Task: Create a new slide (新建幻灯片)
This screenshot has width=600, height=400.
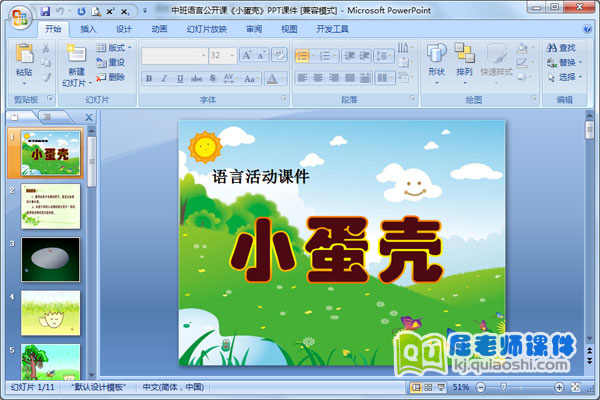Action: click(77, 65)
